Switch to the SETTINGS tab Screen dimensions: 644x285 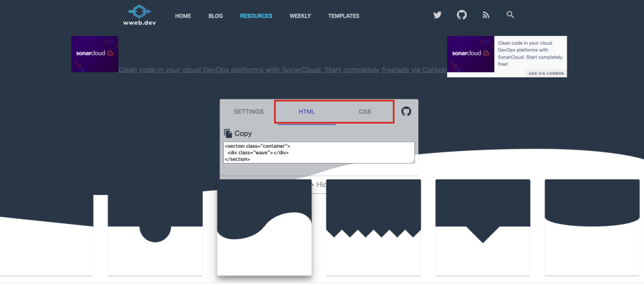click(x=249, y=112)
